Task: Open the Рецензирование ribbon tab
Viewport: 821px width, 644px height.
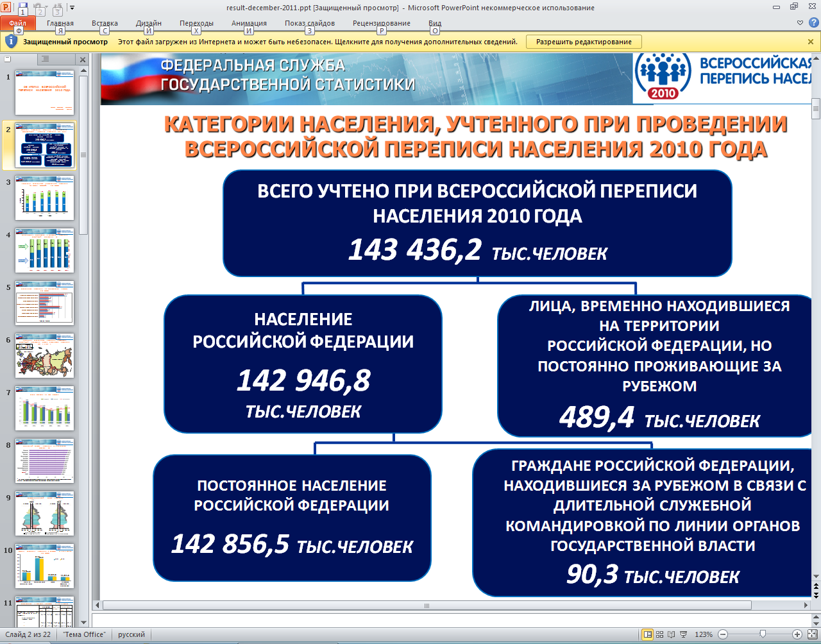Action: coord(382,23)
